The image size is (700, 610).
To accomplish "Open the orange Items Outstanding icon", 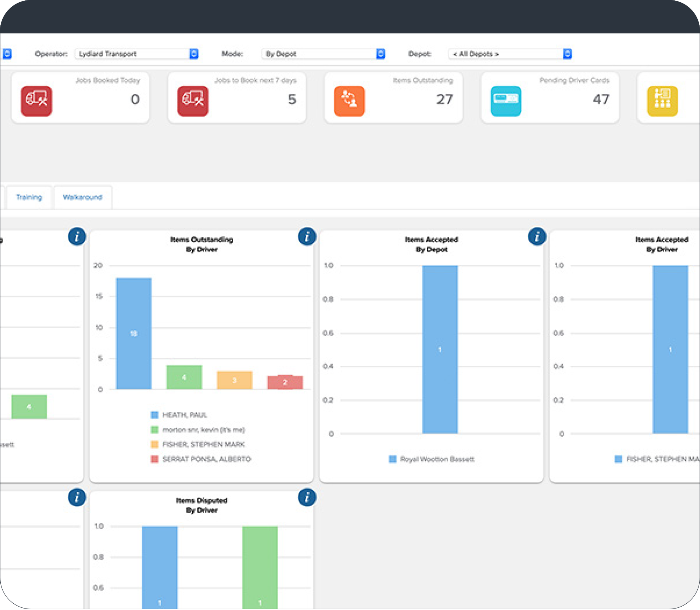I will click(349, 101).
